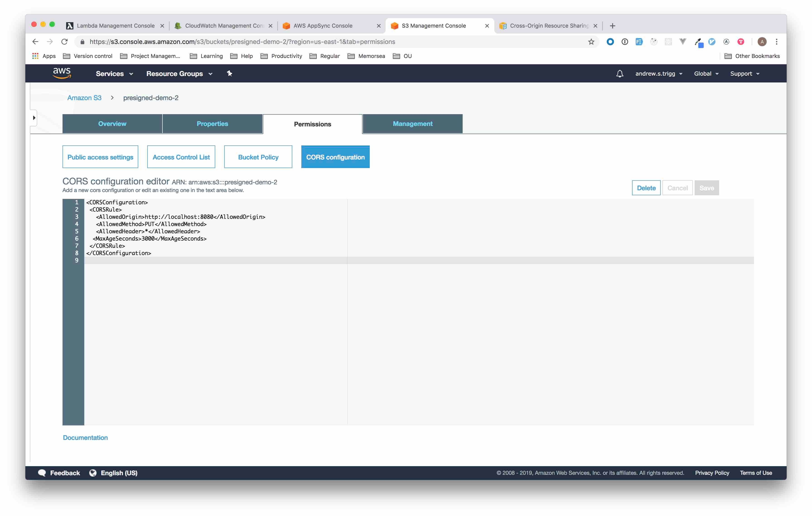Expand the collapsed left sidebar arrow
This screenshot has width=812, height=516.
[x=34, y=118]
